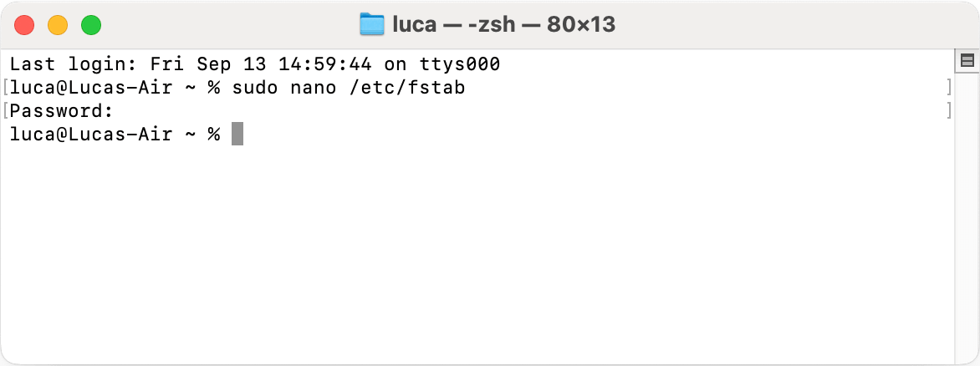Minimize the window using the yellow button
This screenshot has height=366, width=980.
tap(58, 25)
